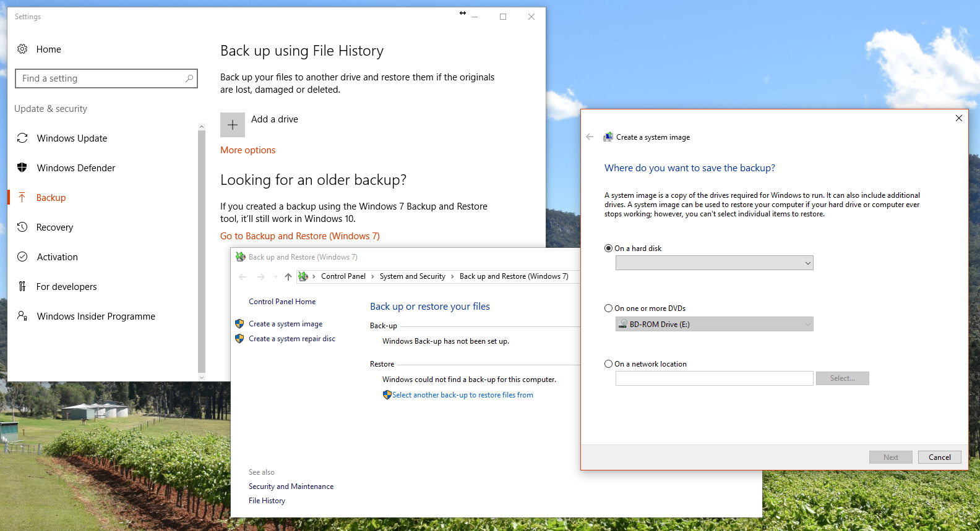Image resolution: width=980 pixels, height=531 pixels.
Task: Click the Recovery clock icon
Action: click(22, 227)
